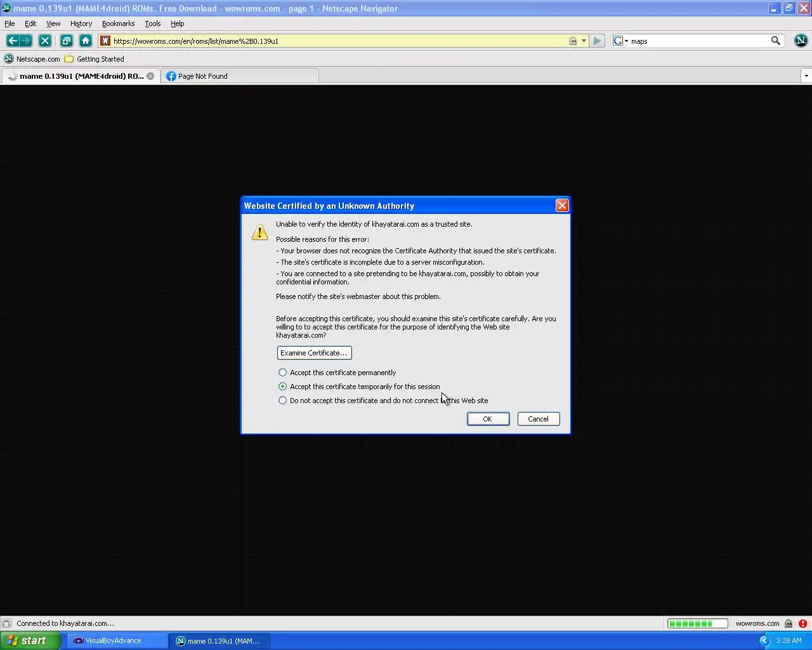Click the green page load progress bar

coord(698,623)
